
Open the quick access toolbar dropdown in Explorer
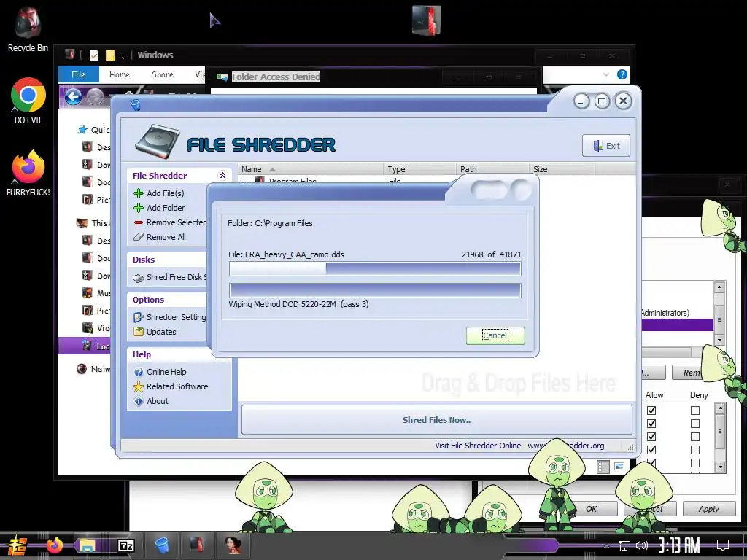tap(123, 56)
